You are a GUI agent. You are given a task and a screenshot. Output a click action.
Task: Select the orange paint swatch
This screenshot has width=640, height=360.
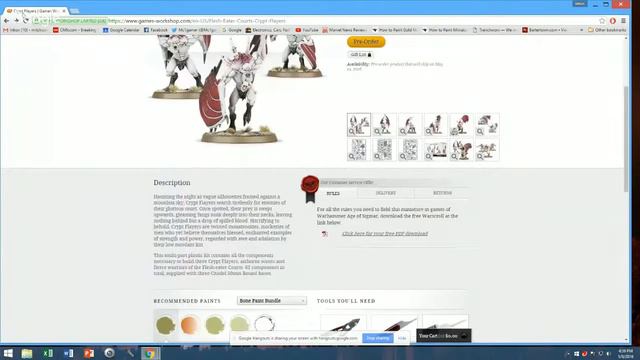tap(190, 325)
